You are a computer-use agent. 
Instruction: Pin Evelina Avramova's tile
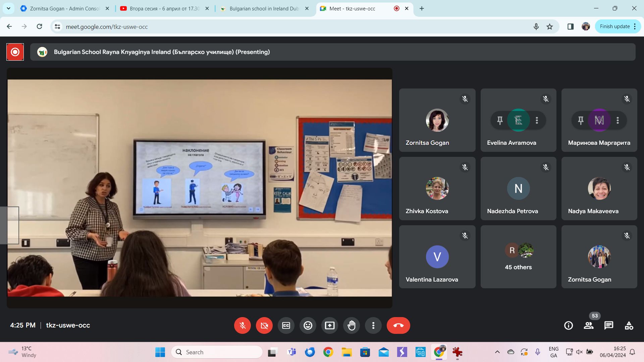click(500, 120)
